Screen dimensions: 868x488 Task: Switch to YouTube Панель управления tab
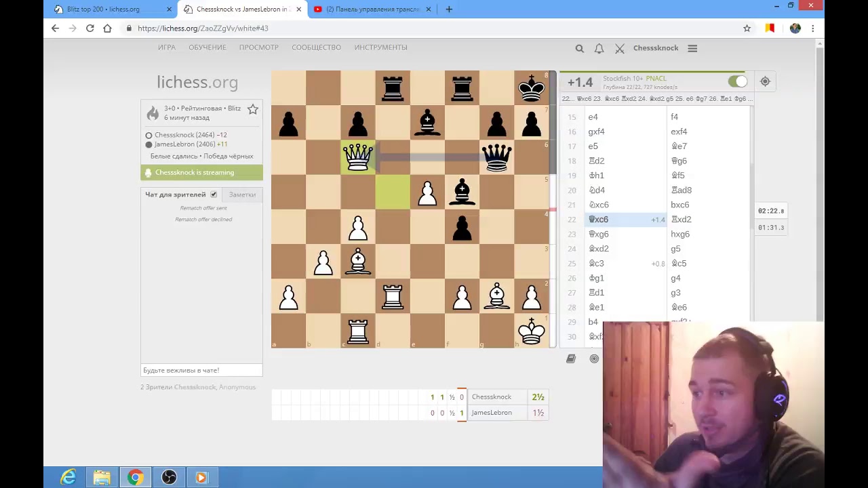coord(373,9)
